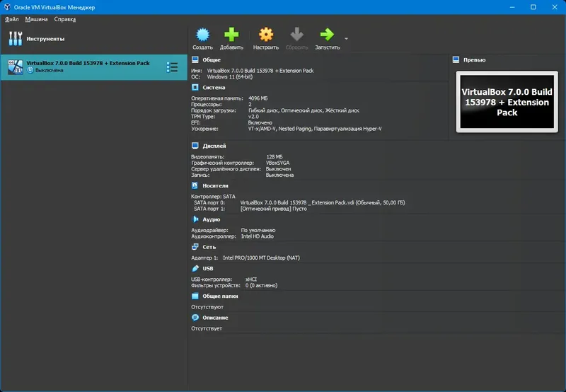
Task: Click the Превью panel header
Action: [474, 60]
